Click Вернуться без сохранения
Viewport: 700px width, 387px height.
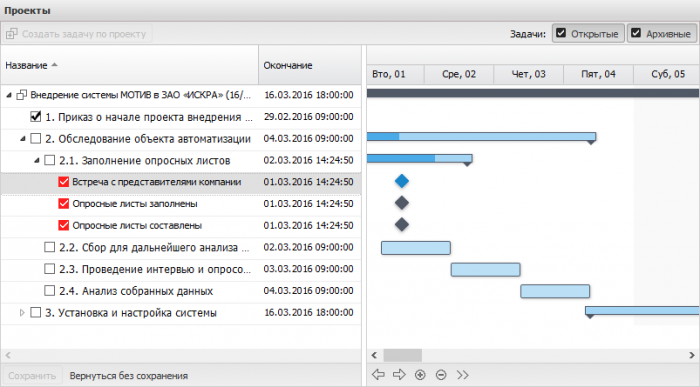[x=129, y=376]
